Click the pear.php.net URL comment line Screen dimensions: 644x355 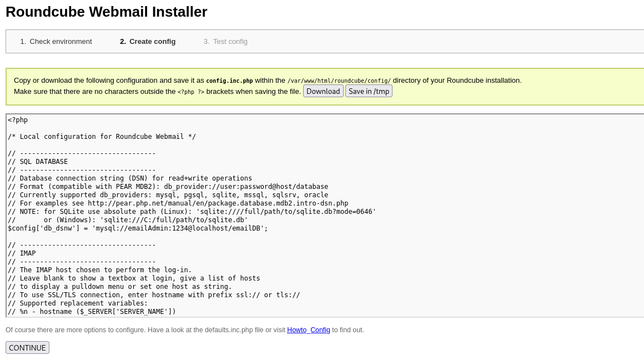pos(178,203)
